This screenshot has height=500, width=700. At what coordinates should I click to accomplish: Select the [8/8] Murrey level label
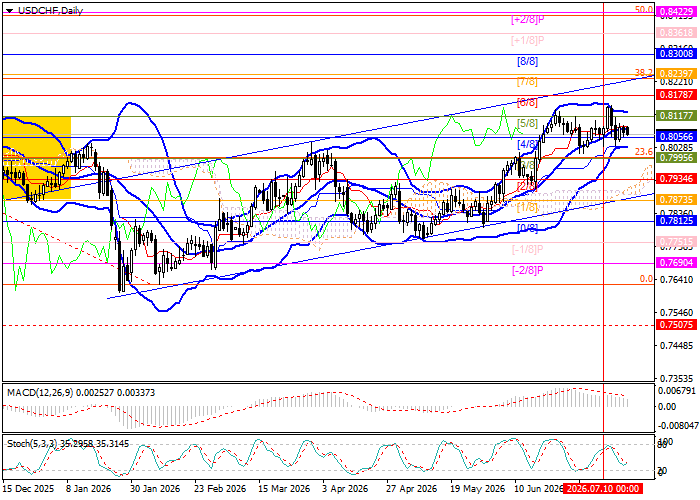pos(527,61)
